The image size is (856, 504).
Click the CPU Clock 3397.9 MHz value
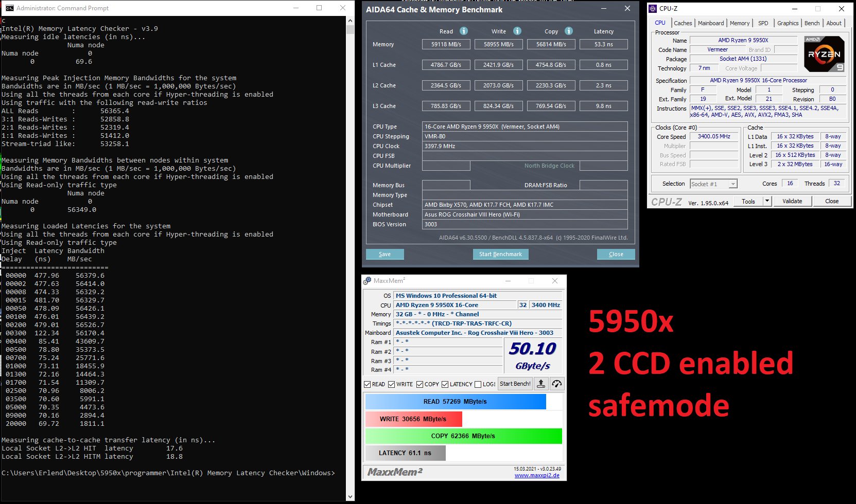(x=525, y=146)
